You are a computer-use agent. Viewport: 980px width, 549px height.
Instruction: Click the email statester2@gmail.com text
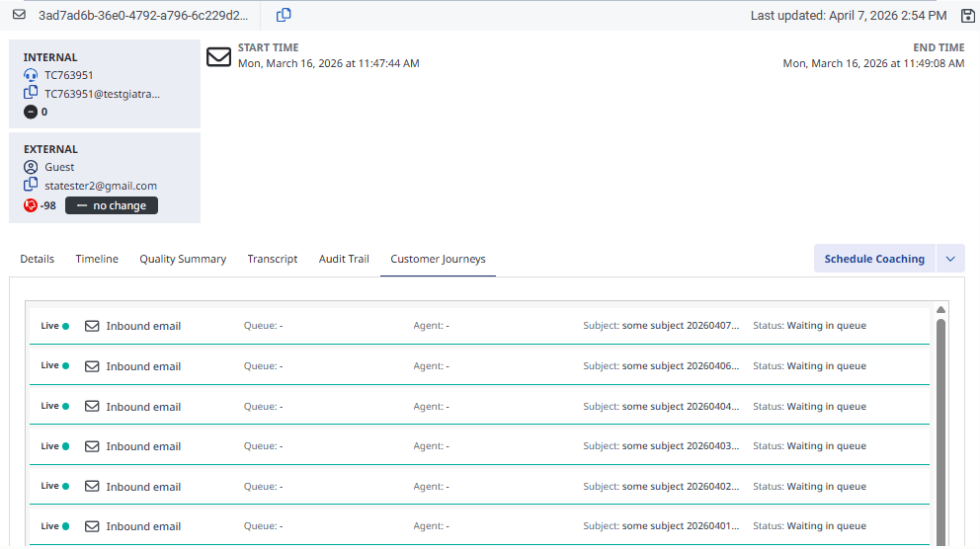point(101,186)
